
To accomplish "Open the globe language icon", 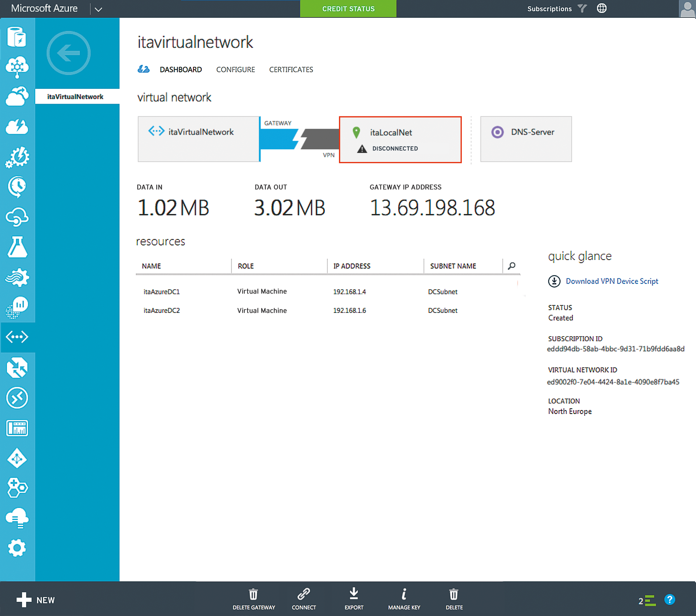I will point(601,8).
